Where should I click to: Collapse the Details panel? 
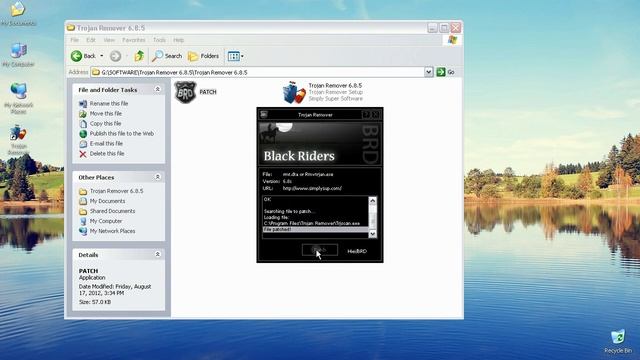tap(158, 254)
